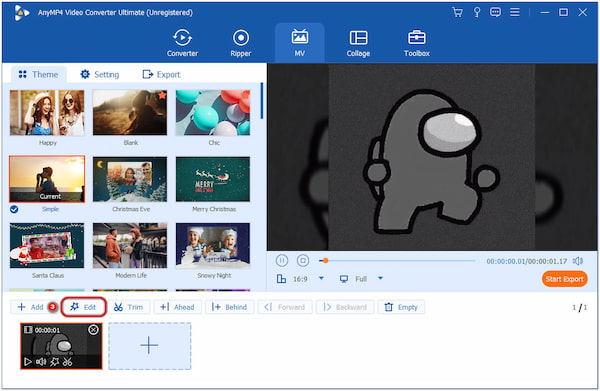Apply the Christmas Eve theme
600x391 pixels.
(x=130, y=179)
